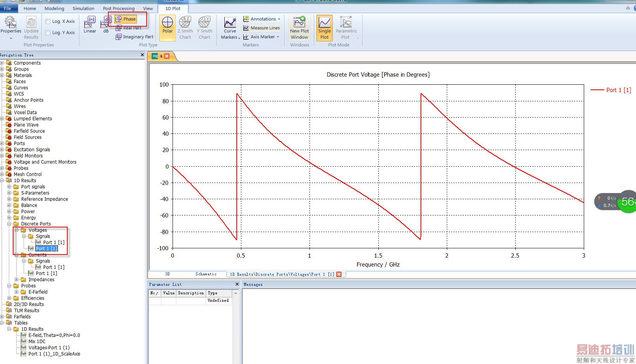Show the Imaginary Part plot
The width and height of the screenshot is (636, 364).
[x=134, y=37]
